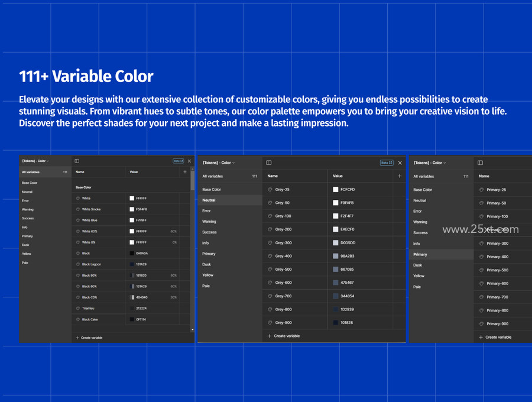Click Info group in Grey variables panel sidebar
The height and width of the screenshot is (402, 532).
click(206, 243)
